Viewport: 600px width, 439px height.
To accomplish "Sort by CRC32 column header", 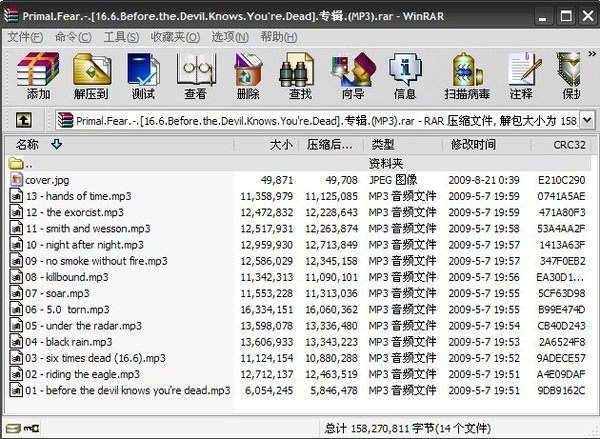I will pyautogui.click(x=561, y=145).
